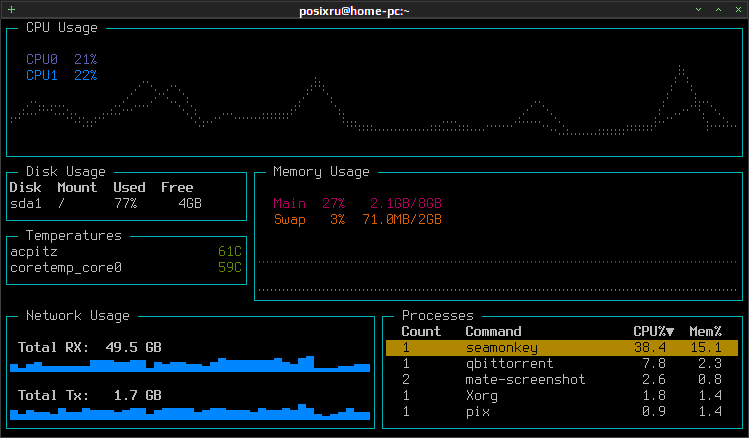Click the Main 27% memory line
The image size is (749, 438).
(x=357, y=203)
